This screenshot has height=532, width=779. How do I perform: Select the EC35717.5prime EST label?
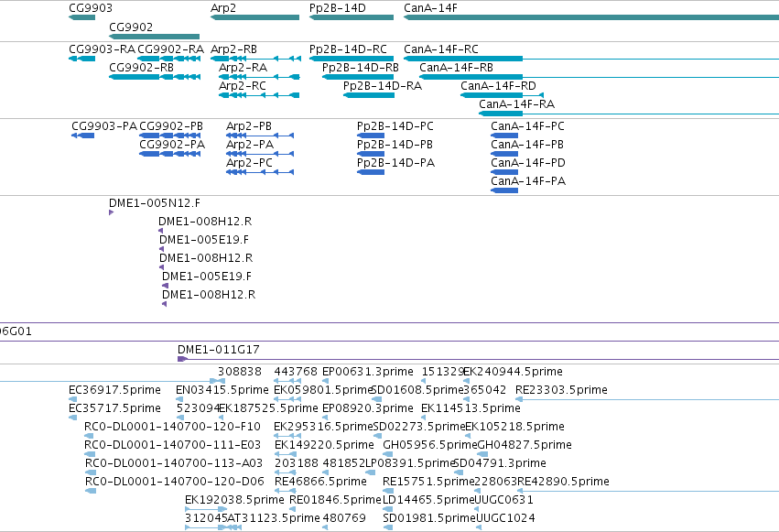click(114, 408)
